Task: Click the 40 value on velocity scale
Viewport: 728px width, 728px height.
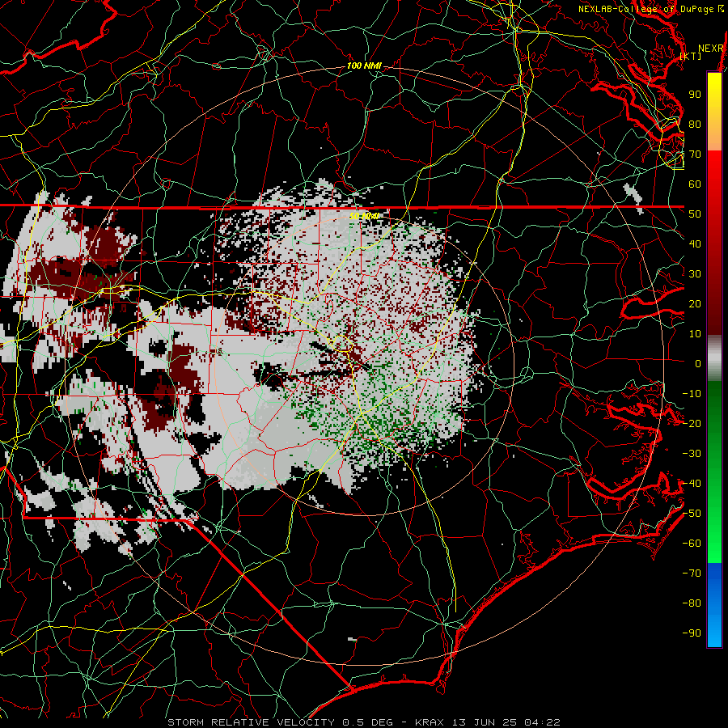Action: pyautogui.click(x=695, y=244)
